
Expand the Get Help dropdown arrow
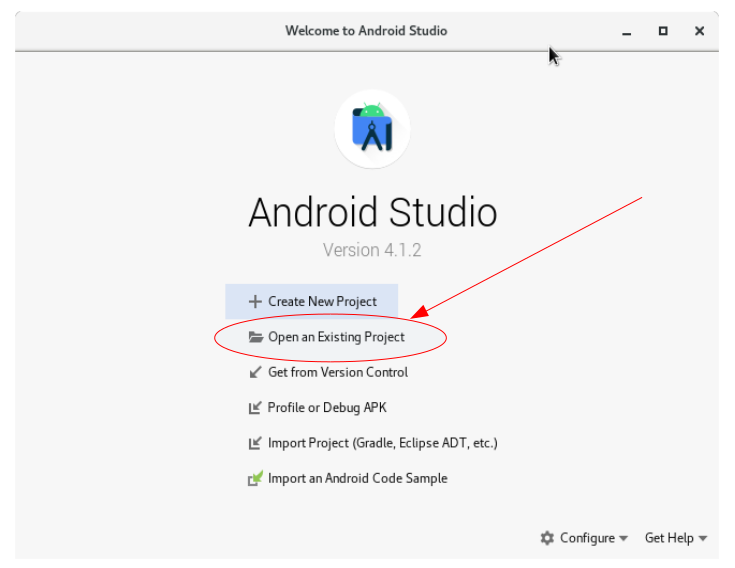[x=703, y=539]
